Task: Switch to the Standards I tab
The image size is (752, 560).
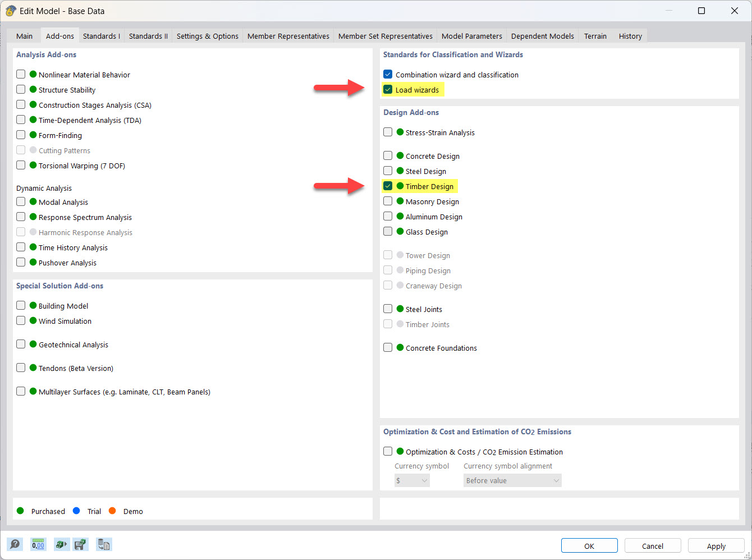Action: pyautogui.click(x=101, y=35)
